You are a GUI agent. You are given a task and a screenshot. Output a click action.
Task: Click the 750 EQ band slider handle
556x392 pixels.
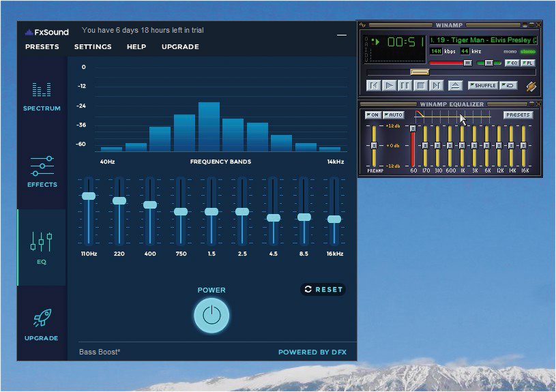click(x=181, y=211)
